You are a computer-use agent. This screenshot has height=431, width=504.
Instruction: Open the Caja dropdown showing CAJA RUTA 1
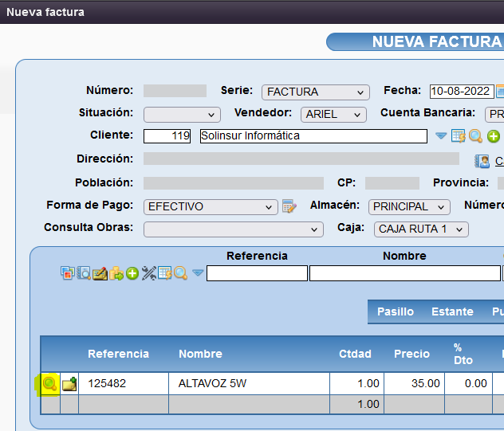coord(421,229)
